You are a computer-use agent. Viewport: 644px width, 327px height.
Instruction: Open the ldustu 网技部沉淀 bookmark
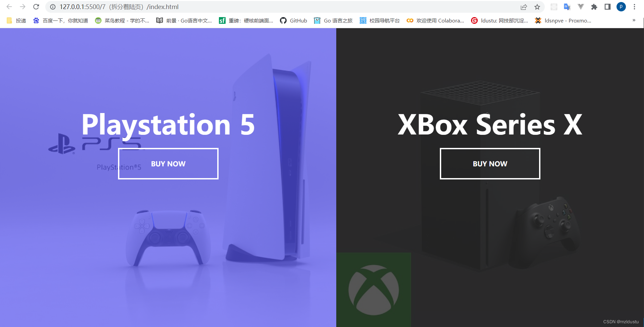tap(500, 20)
